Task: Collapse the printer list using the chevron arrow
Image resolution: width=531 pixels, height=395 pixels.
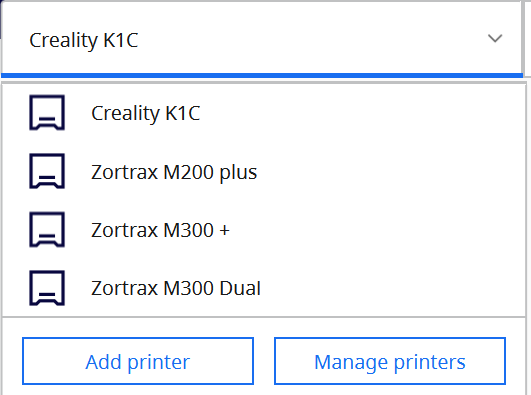Action: tap(495, 38)
